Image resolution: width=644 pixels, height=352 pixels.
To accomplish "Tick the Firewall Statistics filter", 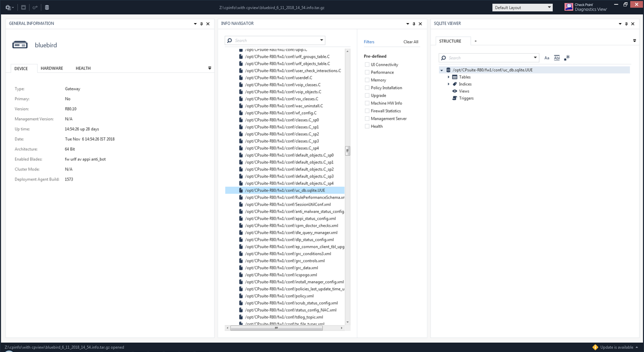I will (x=367, y=111).
